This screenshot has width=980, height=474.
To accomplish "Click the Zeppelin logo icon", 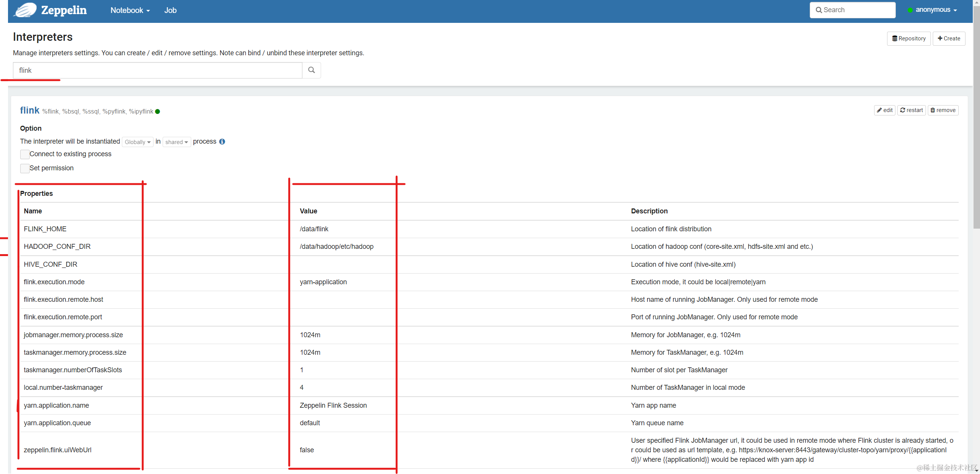I will pos(25,10).
